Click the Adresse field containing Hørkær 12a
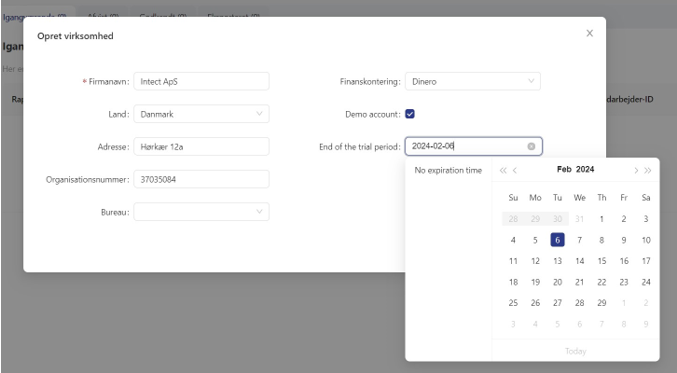The width and height of the screenshot is (677, 373). pyautogui.click(x=201, y=147)
